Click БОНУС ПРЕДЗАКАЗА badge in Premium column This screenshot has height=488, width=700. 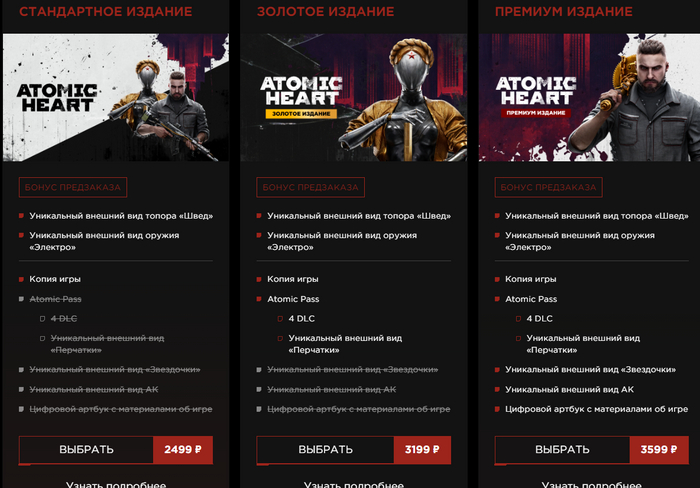(549, 188)
